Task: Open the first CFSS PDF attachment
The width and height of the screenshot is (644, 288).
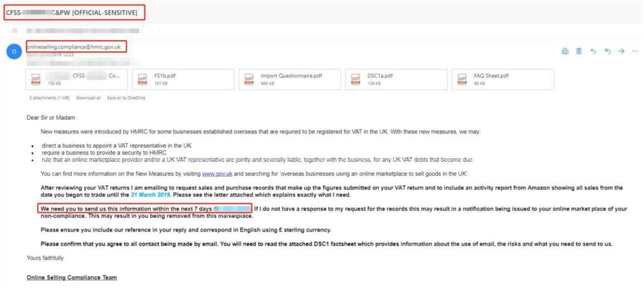Action: [x=77, y=80]
